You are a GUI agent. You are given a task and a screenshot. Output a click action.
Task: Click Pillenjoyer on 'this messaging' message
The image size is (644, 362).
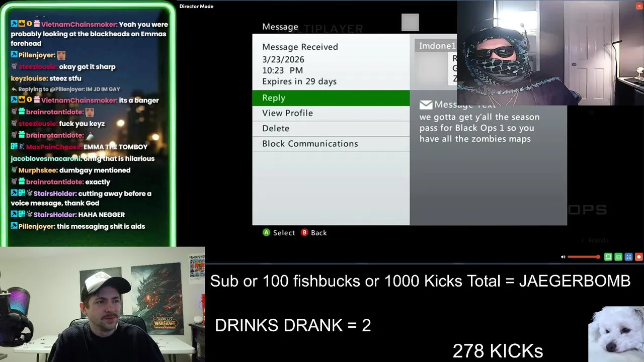point(37,227)
